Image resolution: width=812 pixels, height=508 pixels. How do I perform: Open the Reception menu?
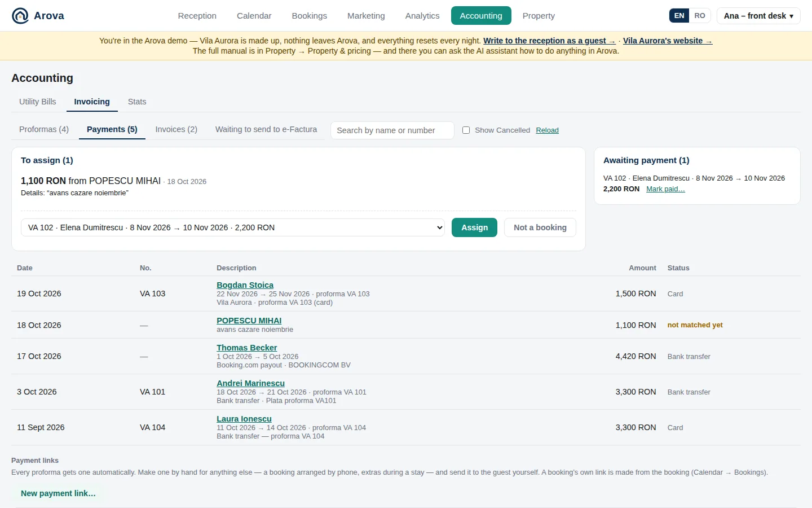(197, 16)
